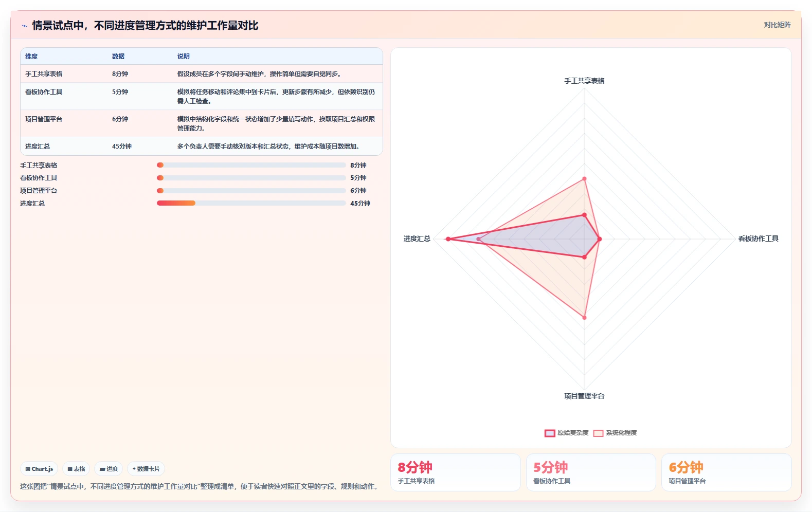The height and width of the screenshot is (512, 812).
Task: Click 看板协作工具 progress bar
Action: click(251, 178)
